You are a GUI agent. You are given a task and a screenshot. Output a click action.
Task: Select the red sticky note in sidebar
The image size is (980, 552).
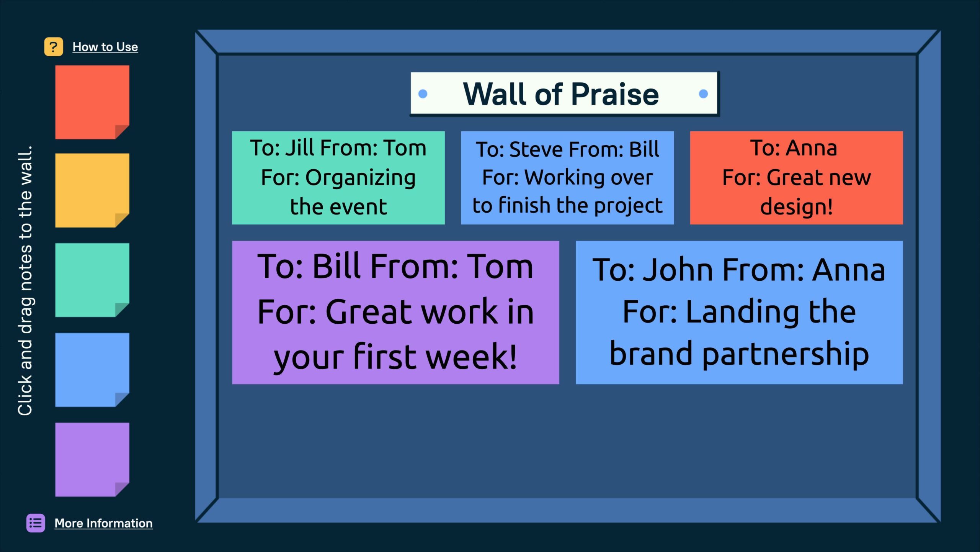click(92, 102)
